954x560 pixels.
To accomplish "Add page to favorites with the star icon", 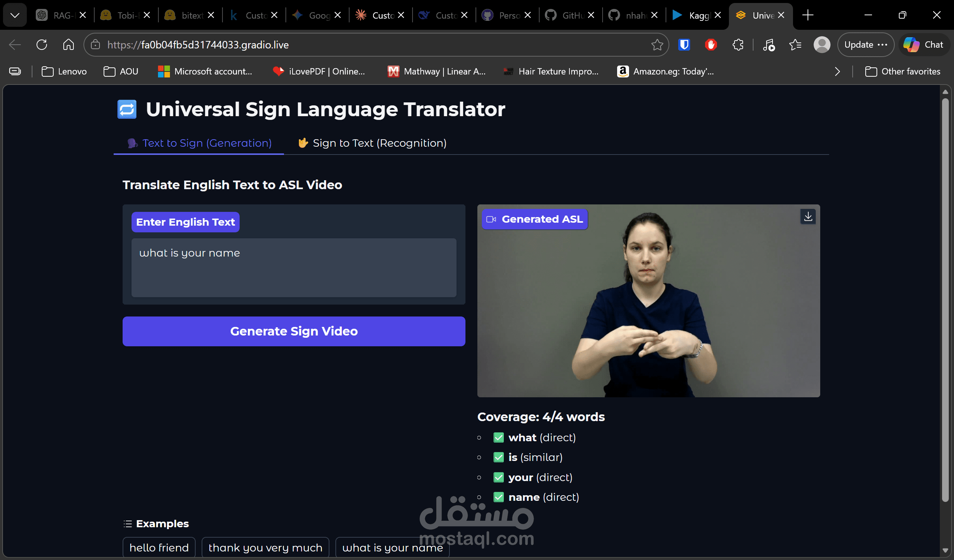I will tap(657, 45).
